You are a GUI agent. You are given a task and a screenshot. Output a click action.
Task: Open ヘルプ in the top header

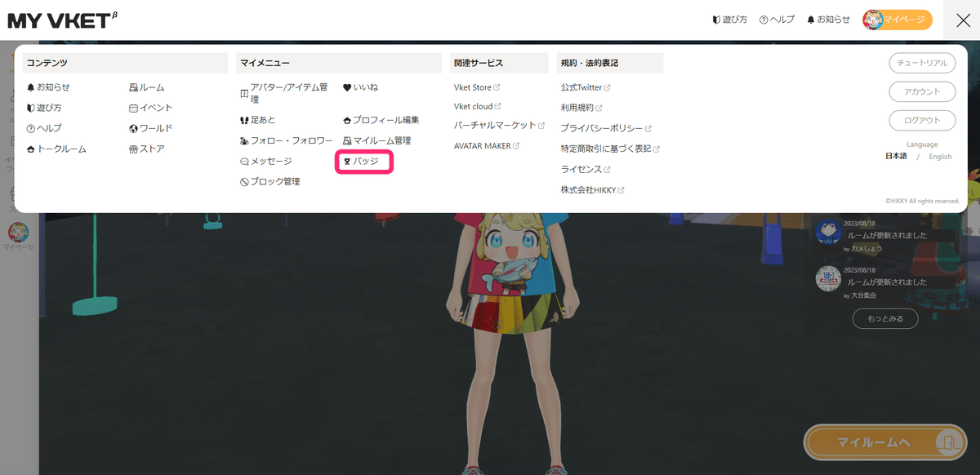point(777,20)
